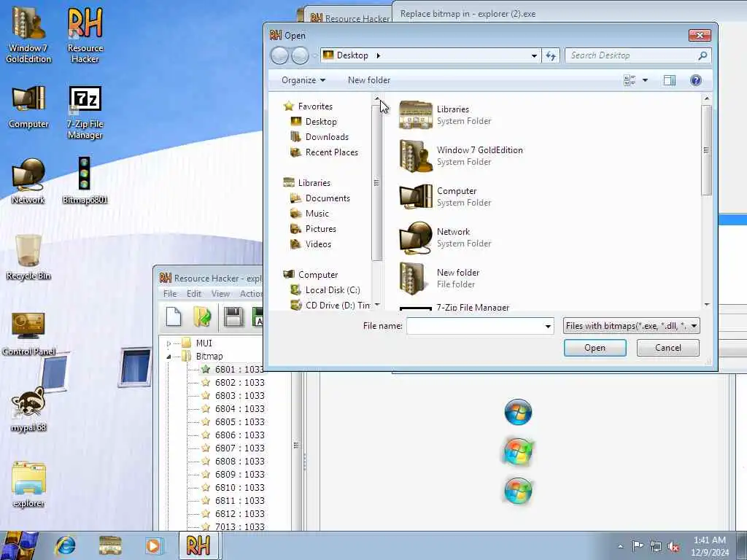The width and height of the screenshot is (747, 560).
Task: Open the Organize dropdown menu
Action: coord(303,80)
